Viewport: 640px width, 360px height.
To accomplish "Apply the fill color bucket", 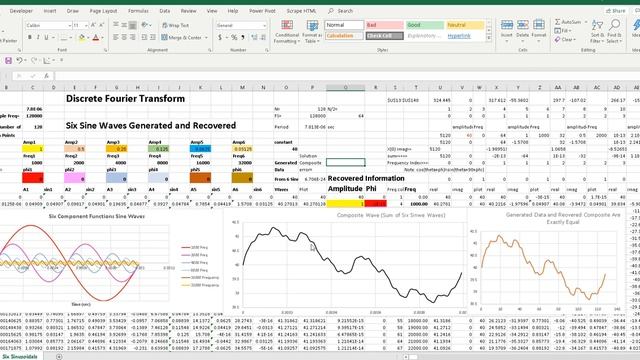I will 82,38.
